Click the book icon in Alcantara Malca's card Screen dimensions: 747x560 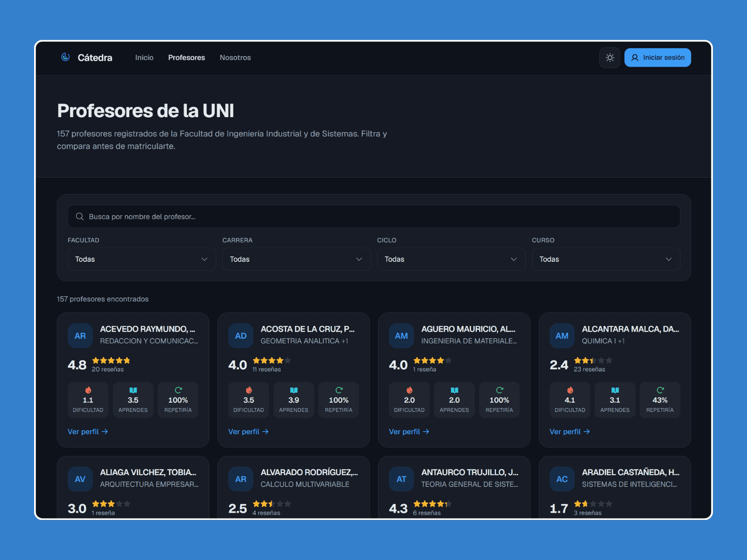tap(615, 390)
